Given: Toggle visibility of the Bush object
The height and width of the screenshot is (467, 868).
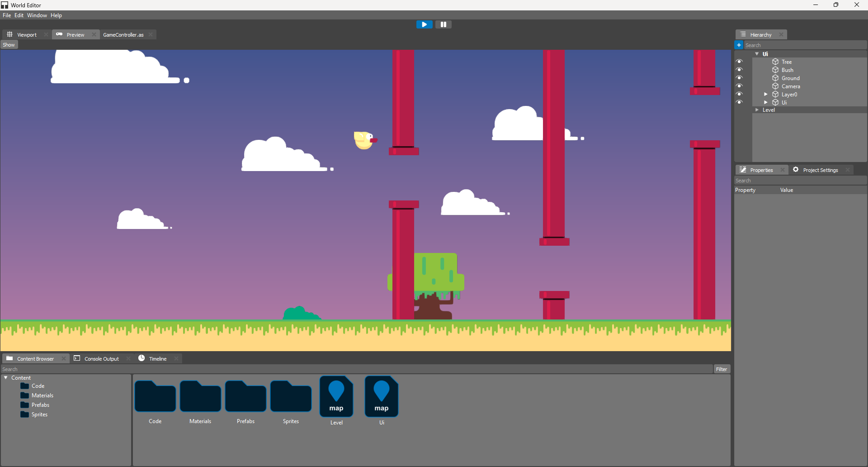Looking at the screenshot, I should (x=739, y=70).
